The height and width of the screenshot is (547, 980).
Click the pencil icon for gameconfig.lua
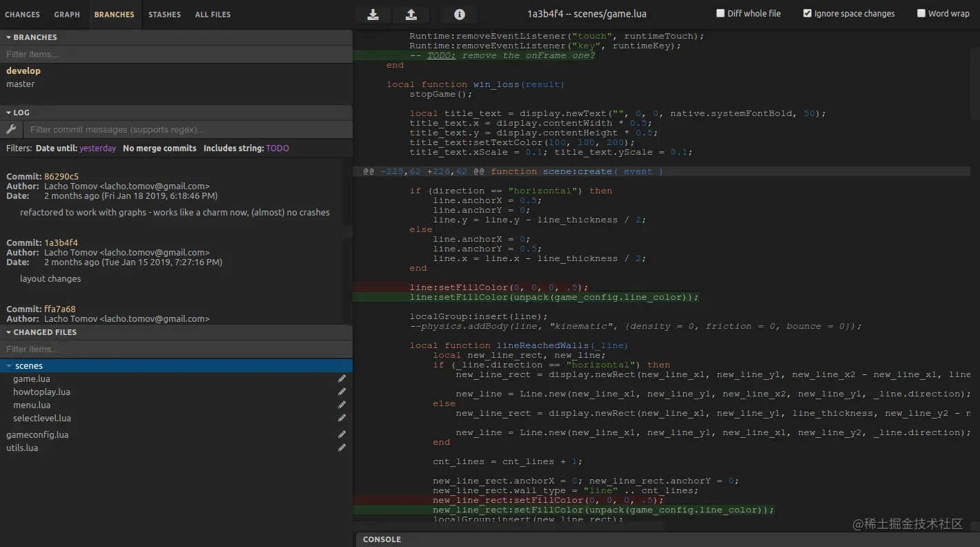[x=342, y=434]
